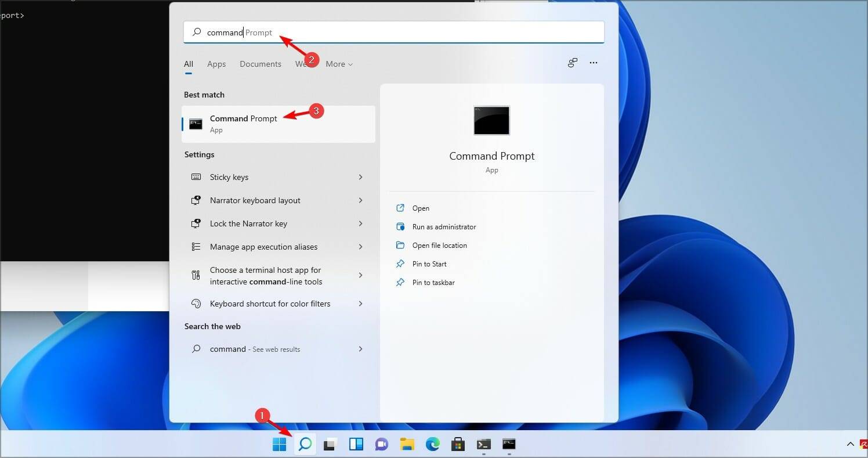
Task: Switch to the Apps filter tab
Action: coord(216,64)
